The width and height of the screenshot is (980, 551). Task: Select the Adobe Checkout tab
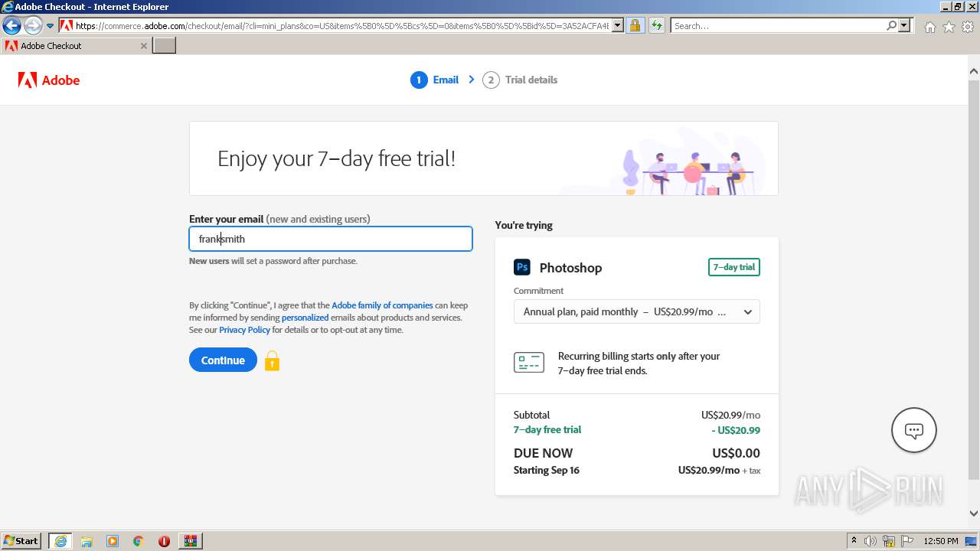point(75,46)
